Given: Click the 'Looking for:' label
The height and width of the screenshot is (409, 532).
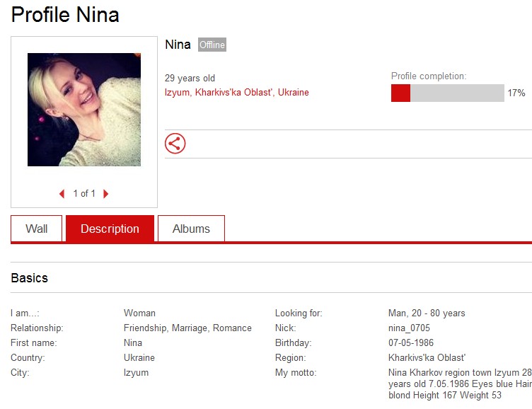Looking at the screenshot, I should point(299,313).
